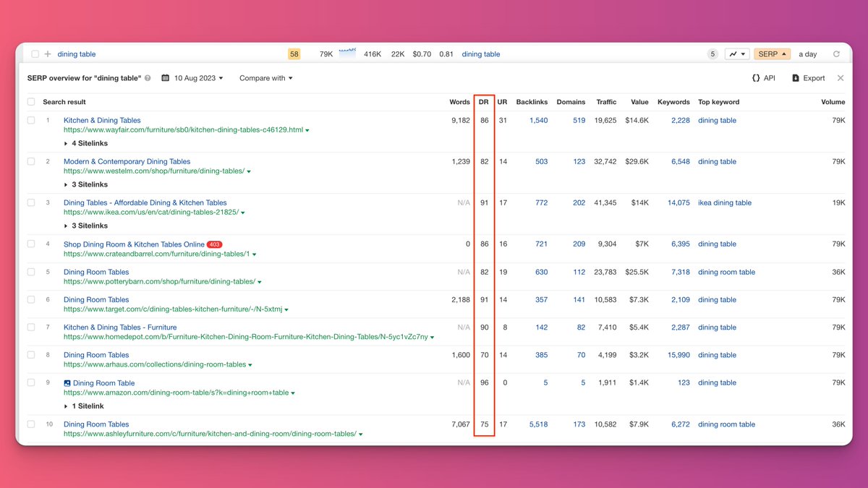Open the dropdown arrow after crateandbarrel.com URL
This screenshot has width=868, height=488.
tap(255, 254)
